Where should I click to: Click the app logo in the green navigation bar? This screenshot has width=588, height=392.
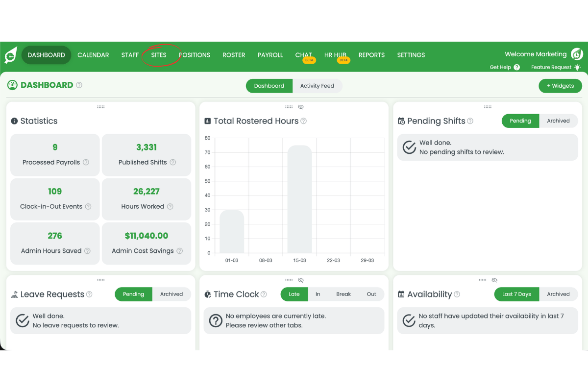pos(11,54)
